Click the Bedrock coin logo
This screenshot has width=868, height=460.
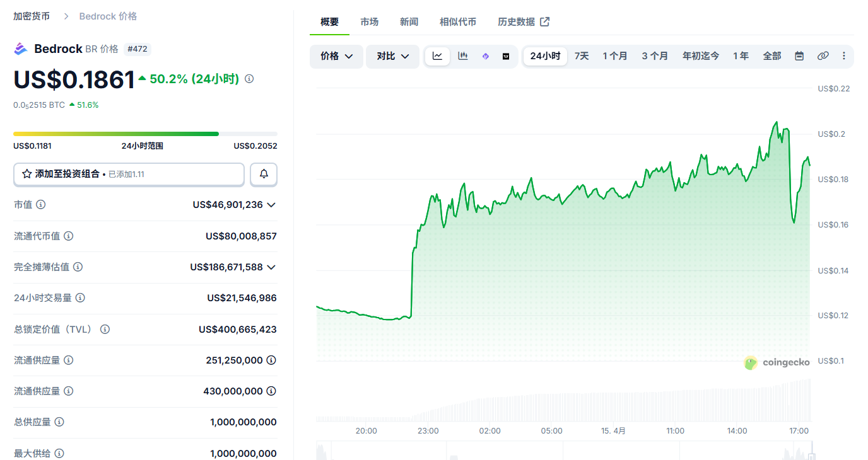[21, 49]
